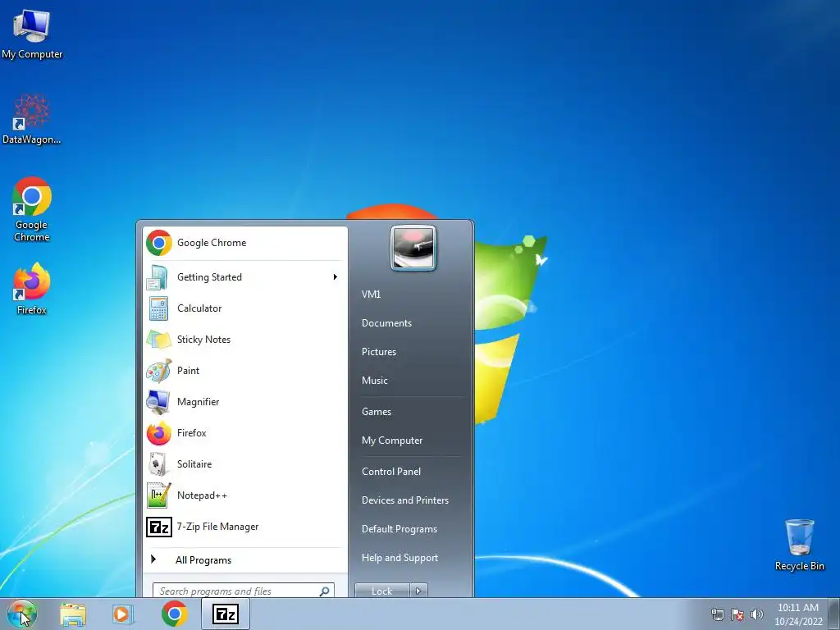Launch Google Chrome from the desktop shortcut
Viewport: 840px width, 630px height.
pyautogui.click(x=32, y=209)
